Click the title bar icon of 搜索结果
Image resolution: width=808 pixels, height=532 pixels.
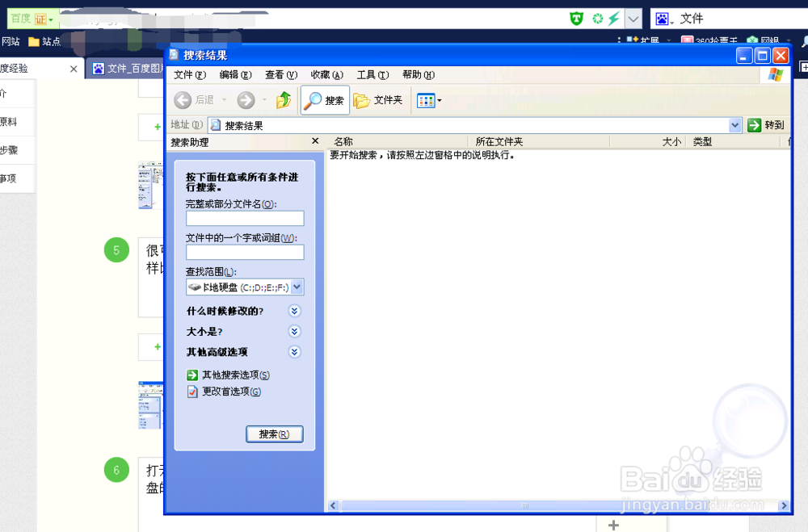175,55
